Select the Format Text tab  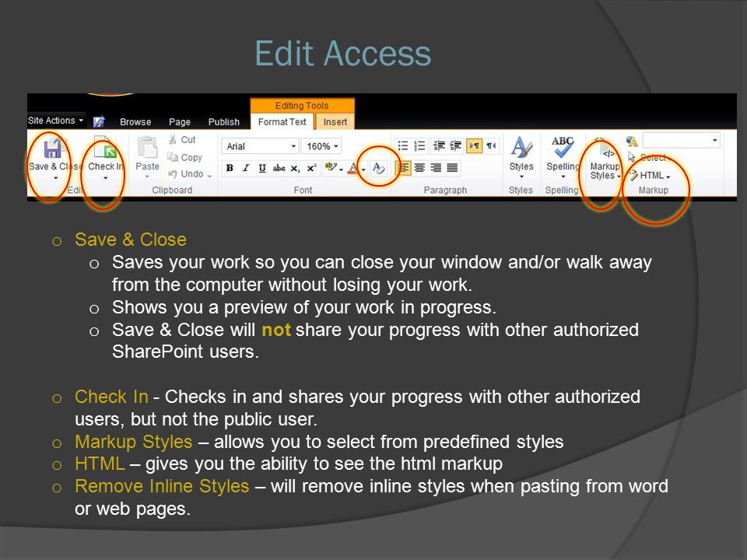(282, 122)
